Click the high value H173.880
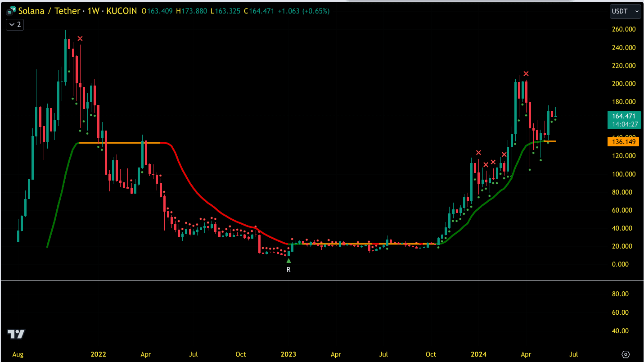Viewport: 644px width, 362px height. pos(193,11)
